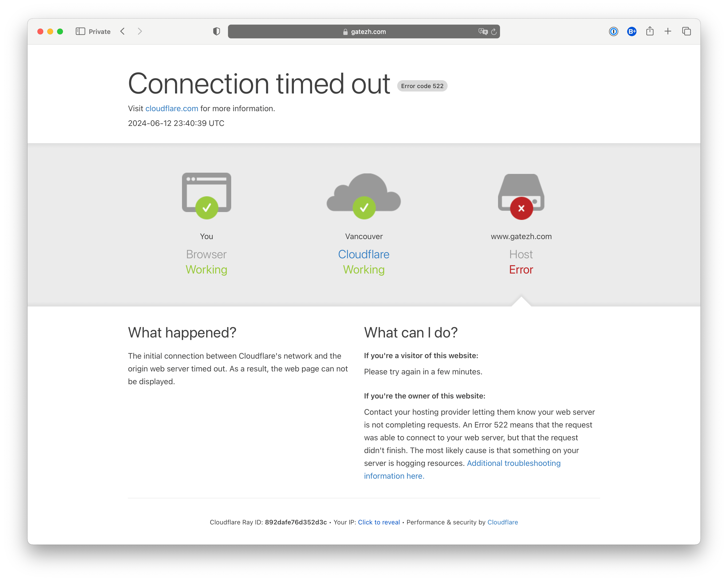Image resolution: width=728 pixels, height=581 pixels.
Task: Toggle the Safari sidebar panel
Action: (x=80, y=31)
